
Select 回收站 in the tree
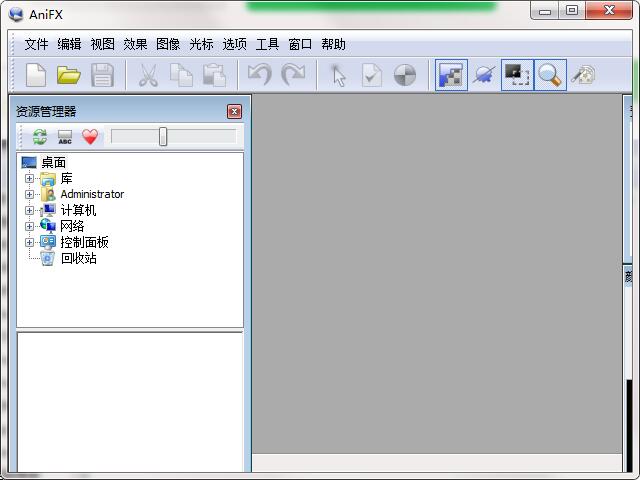78,259
